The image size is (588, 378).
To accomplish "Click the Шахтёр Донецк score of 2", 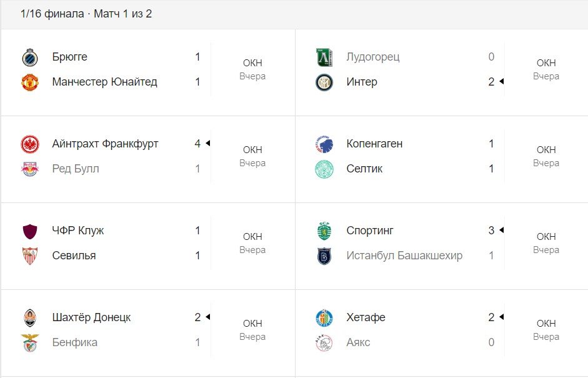I will tap(197, 317).
